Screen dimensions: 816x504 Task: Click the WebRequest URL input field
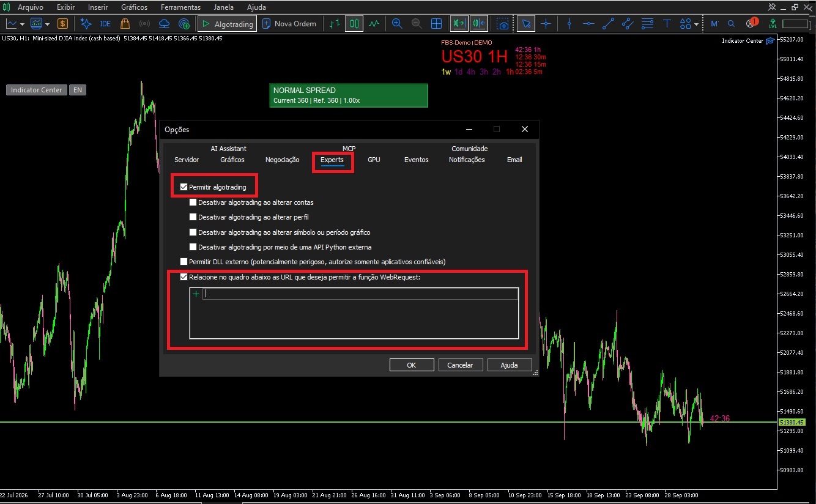[360, 294]
